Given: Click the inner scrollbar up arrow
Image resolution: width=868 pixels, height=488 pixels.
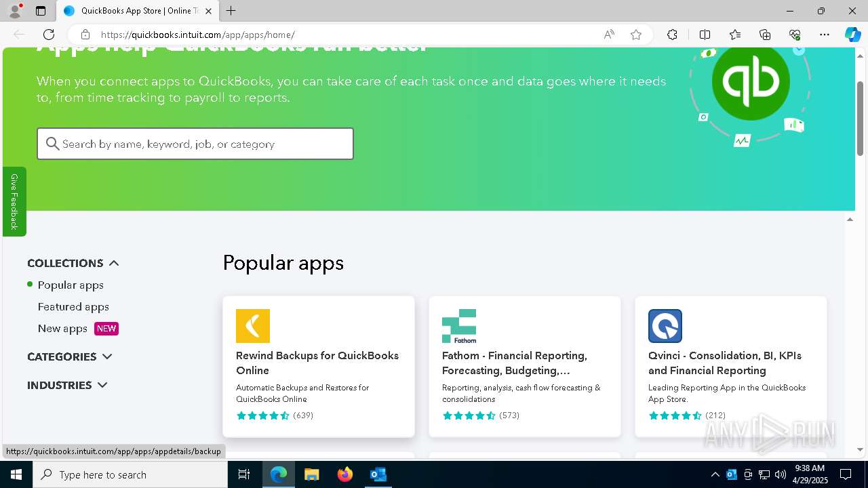Looking at the screenshot, I should [x=850, y=219].
